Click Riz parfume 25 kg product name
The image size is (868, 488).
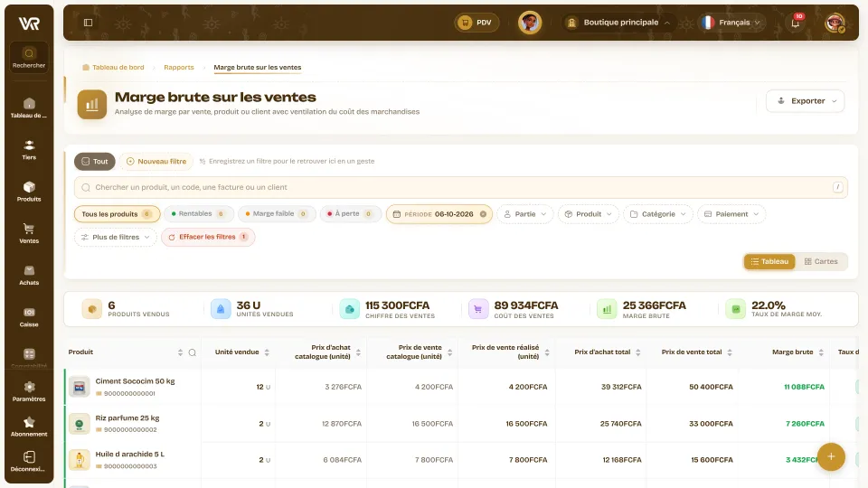pyautogui.click(x=127, y=418)
